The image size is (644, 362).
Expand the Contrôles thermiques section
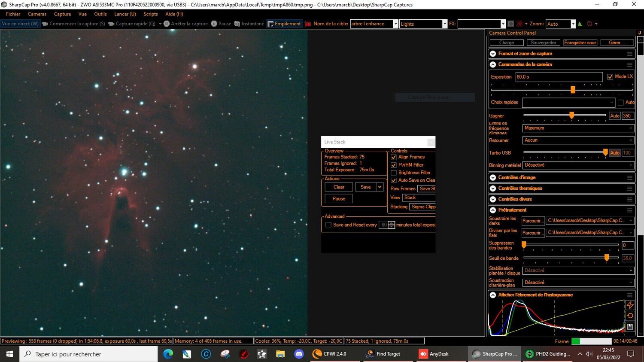[492, 188]
